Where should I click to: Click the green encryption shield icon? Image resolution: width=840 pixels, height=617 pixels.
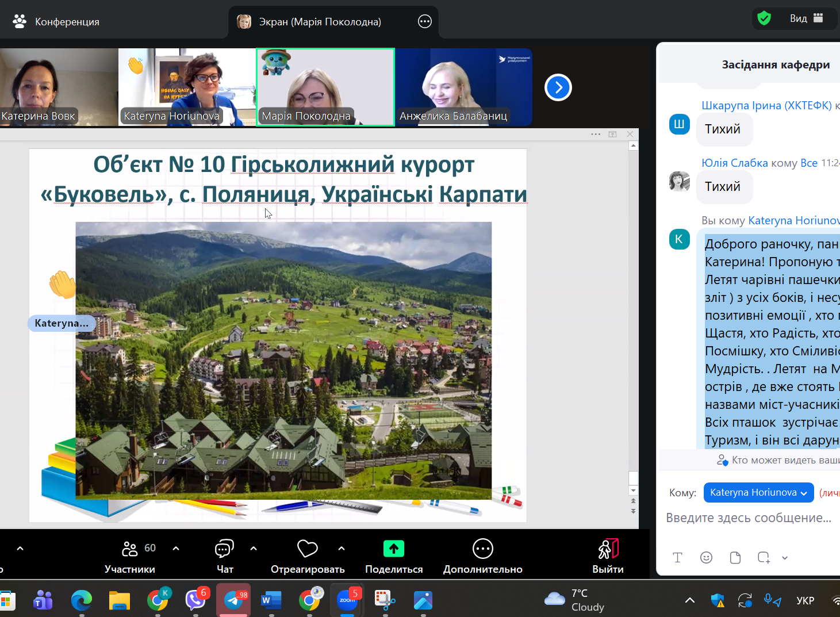tap(764, 18)
